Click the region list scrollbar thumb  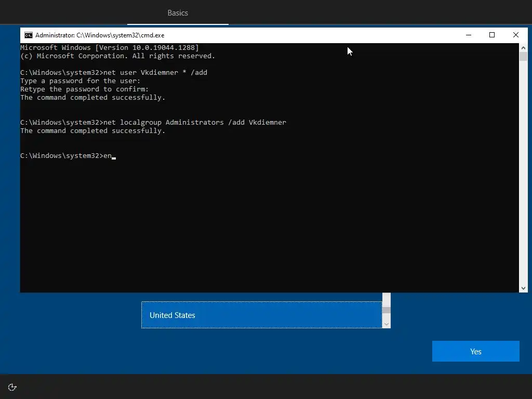pyautogui.click(x=387, y=310)
